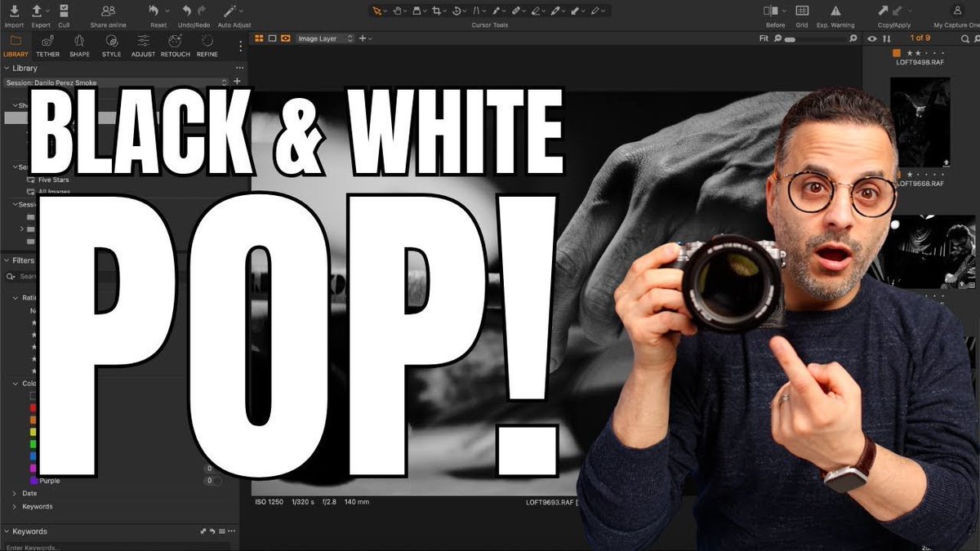Toggle the Before comparison view
The width and height of the screenshot is (980, 551).
[x=771, y=11]
